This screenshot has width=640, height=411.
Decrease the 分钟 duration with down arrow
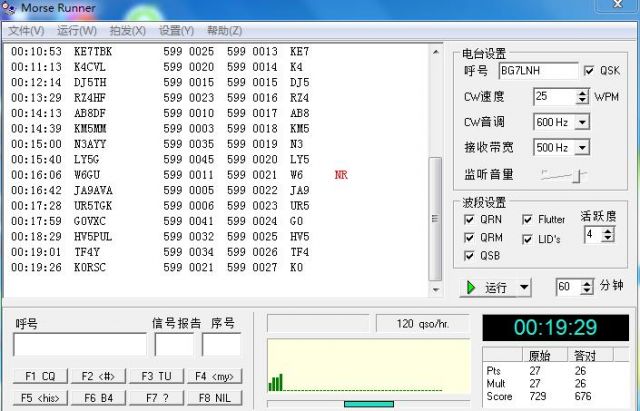(587, 290)
